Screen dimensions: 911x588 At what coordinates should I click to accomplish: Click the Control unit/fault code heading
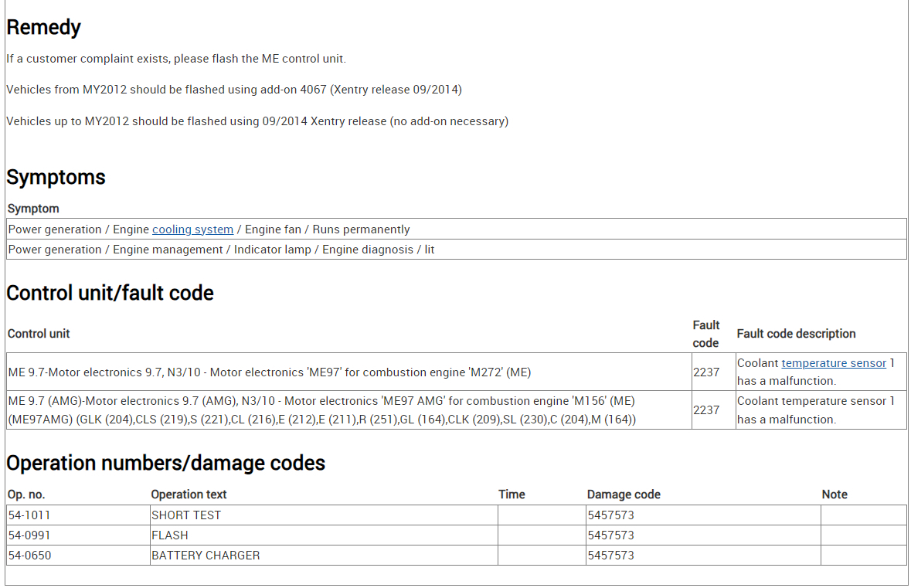(110, 294)
